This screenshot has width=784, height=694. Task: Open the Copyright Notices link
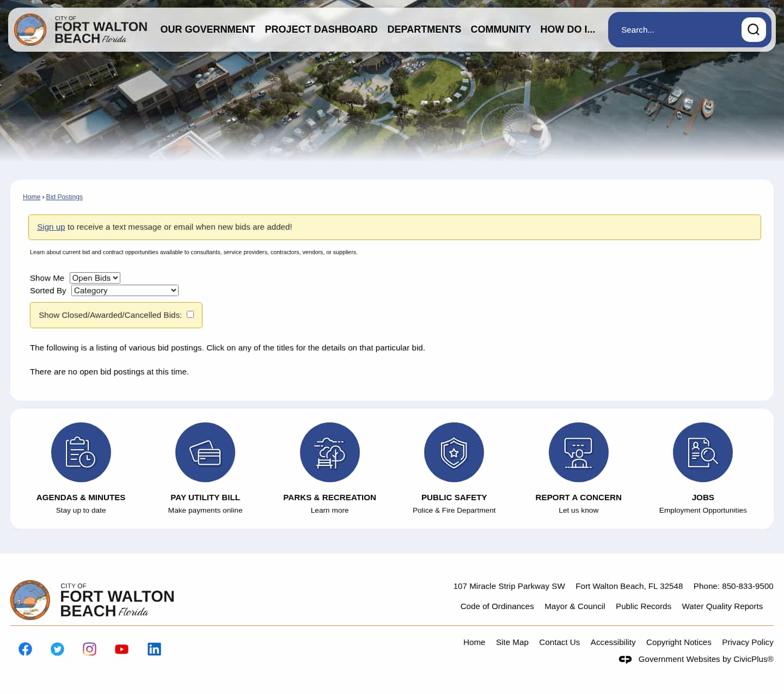click(678, 642)
